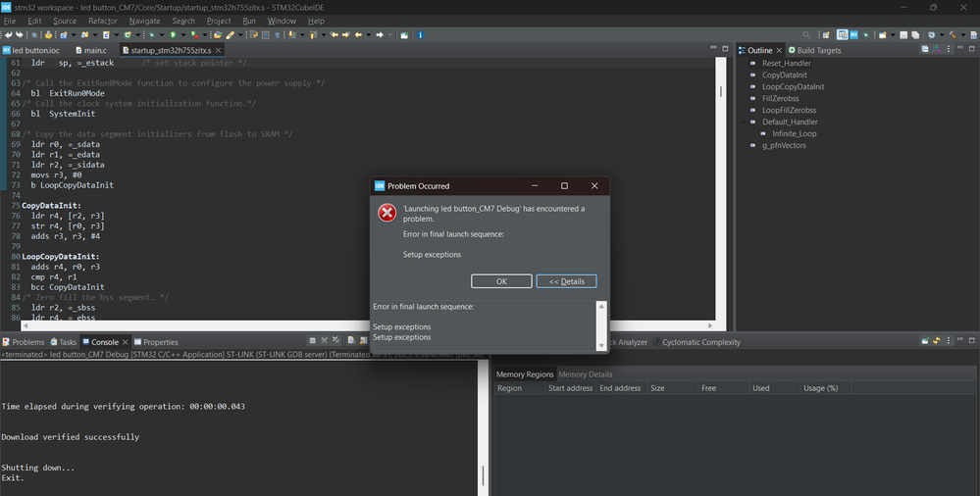Click the Start address column header
The image size is (980, 496).
570,388
